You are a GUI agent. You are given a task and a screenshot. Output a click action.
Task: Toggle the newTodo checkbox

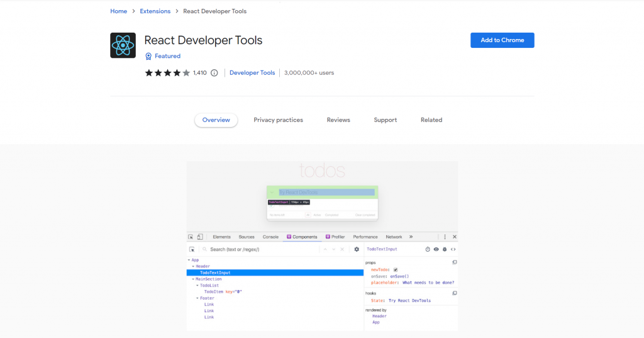(396, 270)
